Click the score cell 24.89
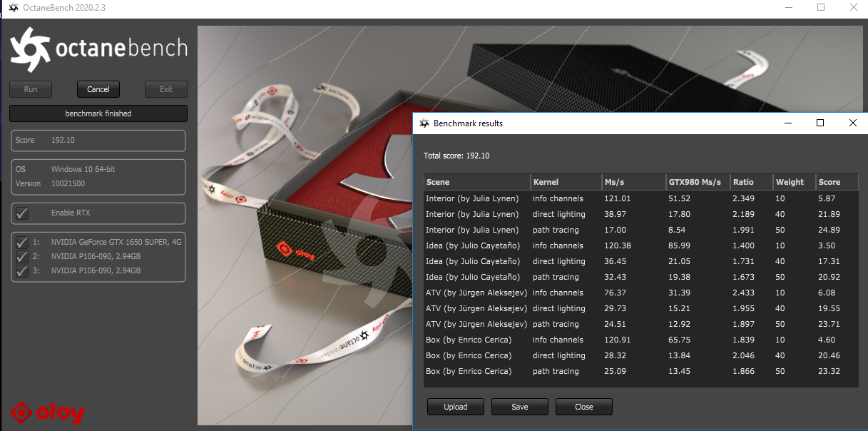This screenshot has width=868, height=431. coord(829,230)
